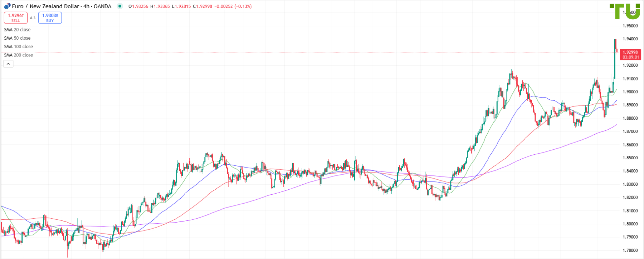Screen dimensions: 644x259
Task: Click the 1.78000 price axis label
Action: (x=630, y=250)
